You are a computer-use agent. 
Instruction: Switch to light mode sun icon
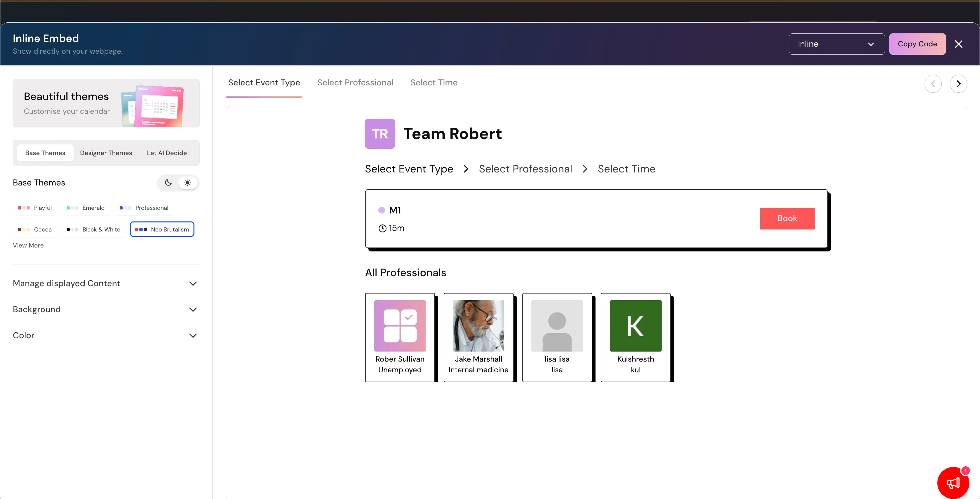click(188, 183)
